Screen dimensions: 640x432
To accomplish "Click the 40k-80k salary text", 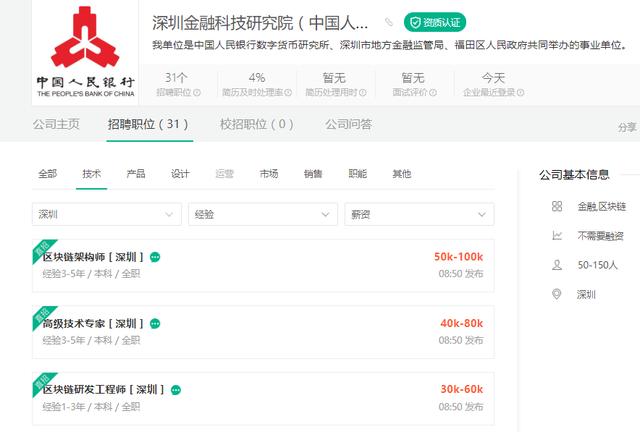I will (462, 323).
